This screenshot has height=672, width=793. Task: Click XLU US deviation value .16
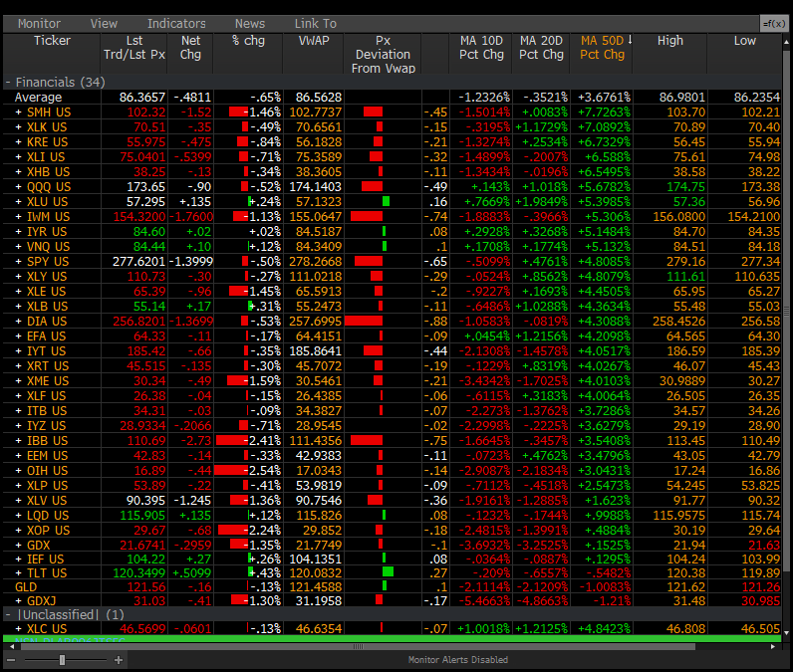438,202
